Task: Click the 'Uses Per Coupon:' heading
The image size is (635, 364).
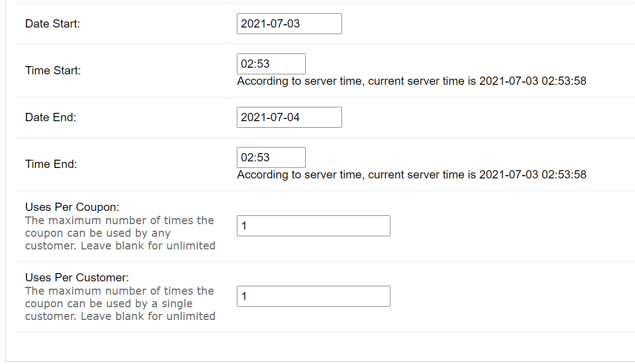Action: 72,207
